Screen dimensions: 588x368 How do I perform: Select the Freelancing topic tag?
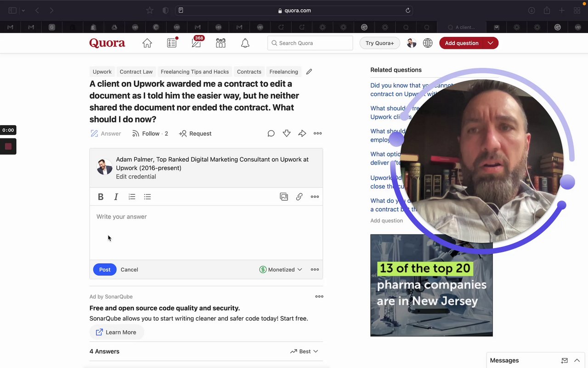tap(283, 72)
